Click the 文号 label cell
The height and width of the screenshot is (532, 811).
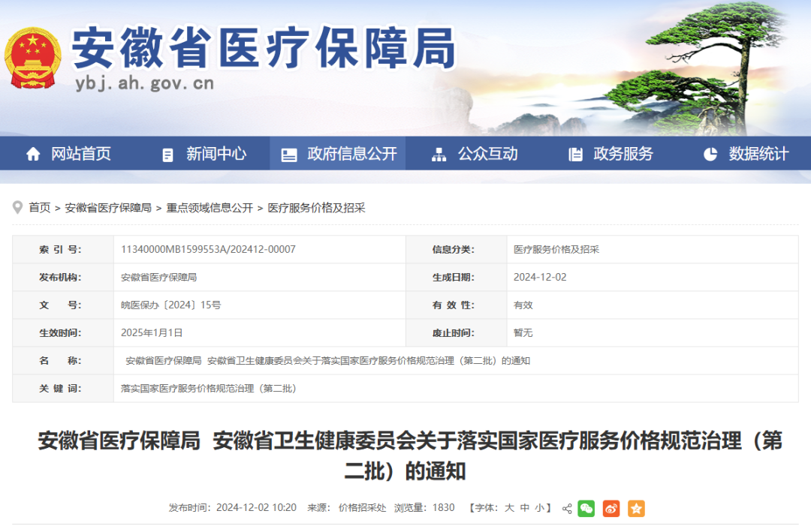(63, 305)
